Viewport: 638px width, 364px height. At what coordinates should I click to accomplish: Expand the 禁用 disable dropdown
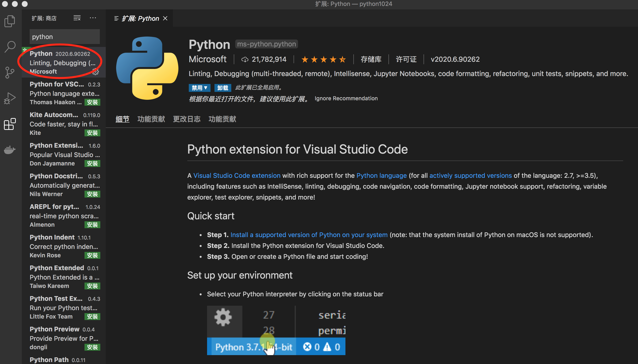[199, 88]
